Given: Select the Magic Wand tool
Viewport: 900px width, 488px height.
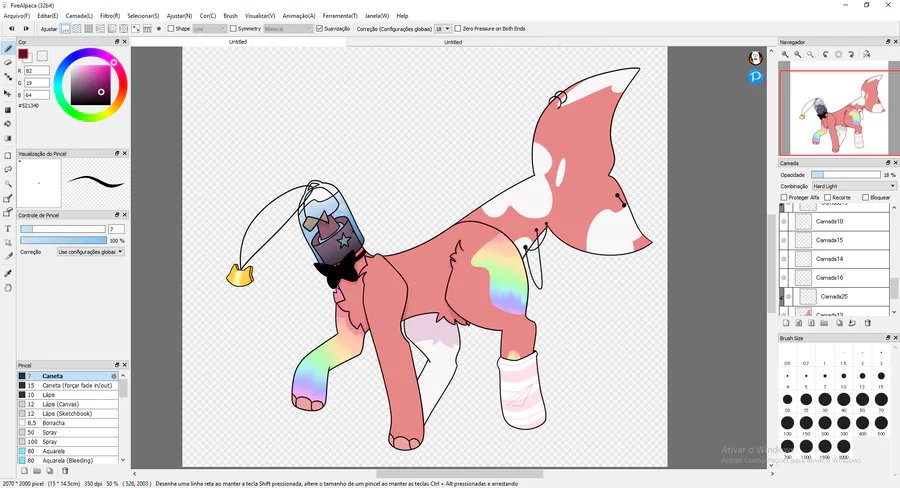Looking at the screenshot, I should [8, 184].
